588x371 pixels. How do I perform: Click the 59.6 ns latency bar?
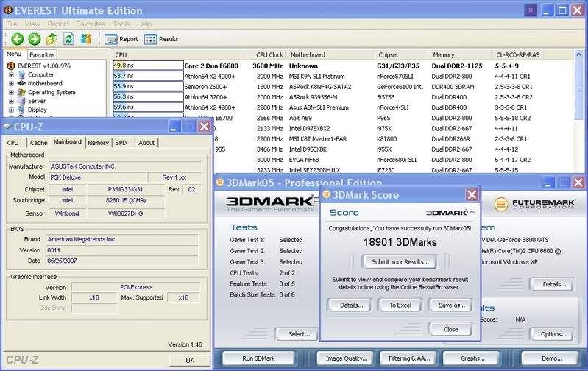[x=148, y=107]
